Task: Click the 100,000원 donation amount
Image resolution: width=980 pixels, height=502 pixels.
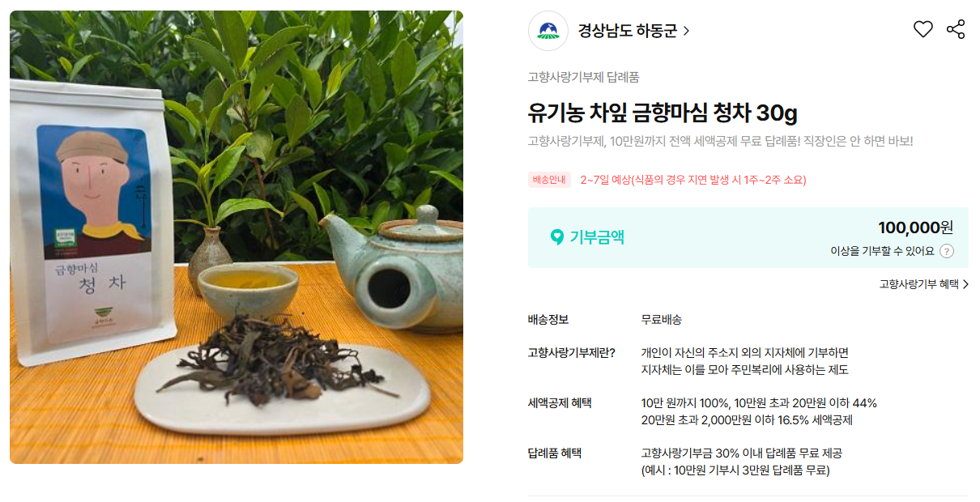Action: (916, 228)
